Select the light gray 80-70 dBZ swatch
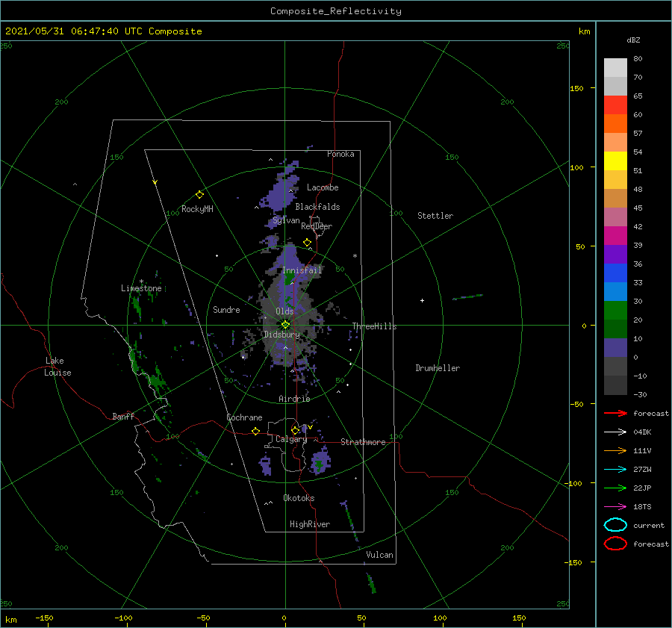This screenshot has height=628, width=672. tap(615, 68)
